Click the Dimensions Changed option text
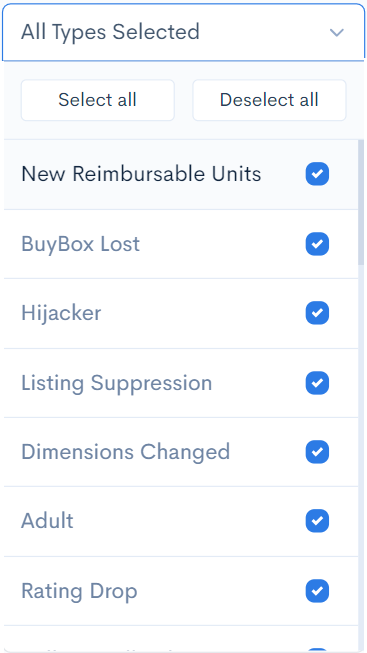The height and width of the screenshot is (653, 367). tap(125, 452)
